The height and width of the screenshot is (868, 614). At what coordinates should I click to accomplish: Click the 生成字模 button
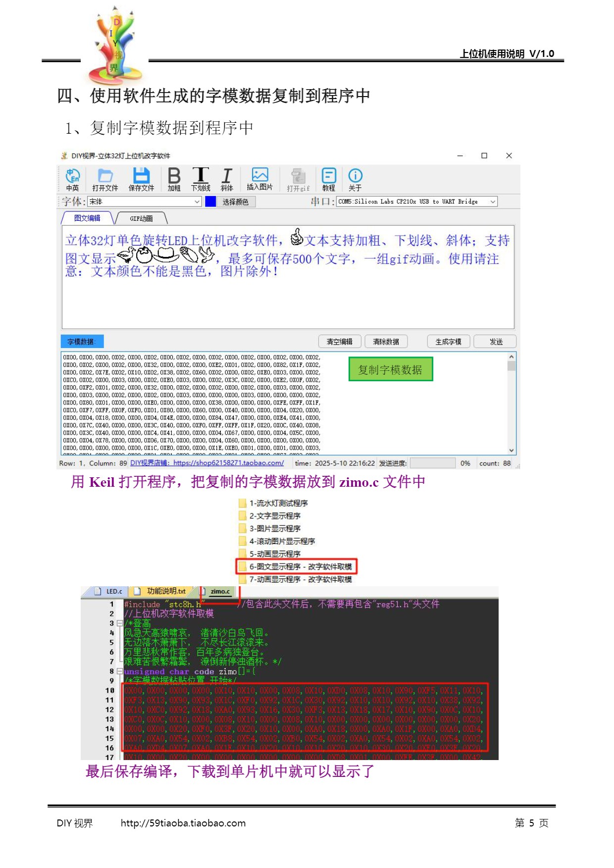[449, 342]
